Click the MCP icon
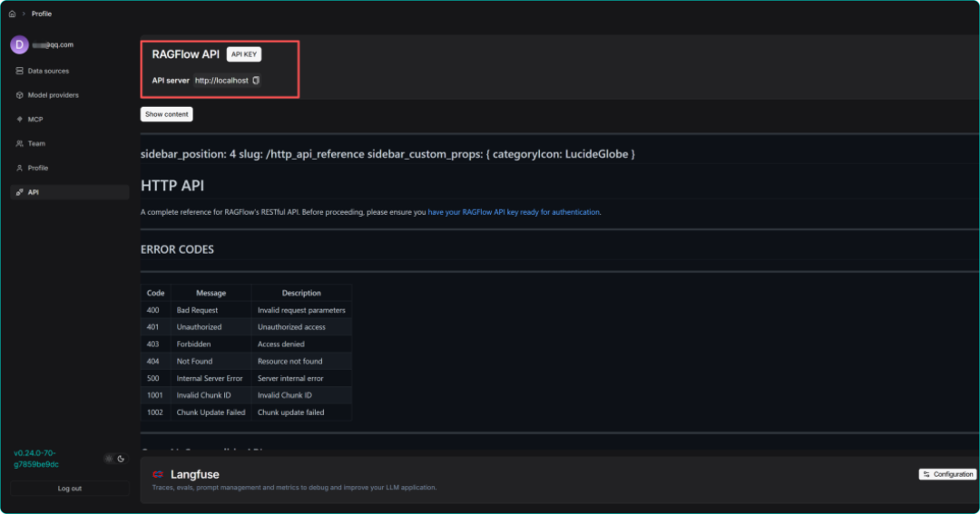This screenshot has width=980, height=514. [x=19, y=120]
